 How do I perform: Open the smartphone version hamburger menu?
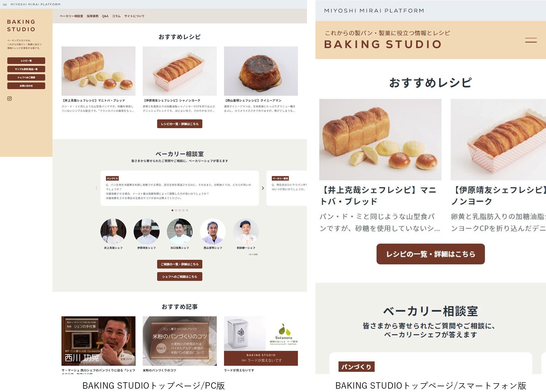tap(531, 40)
